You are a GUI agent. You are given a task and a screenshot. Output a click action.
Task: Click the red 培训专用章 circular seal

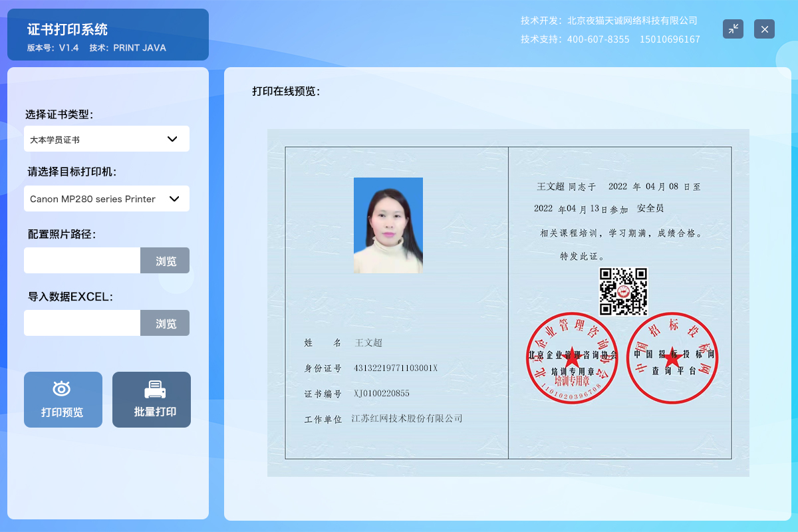(x=572, y=358)
